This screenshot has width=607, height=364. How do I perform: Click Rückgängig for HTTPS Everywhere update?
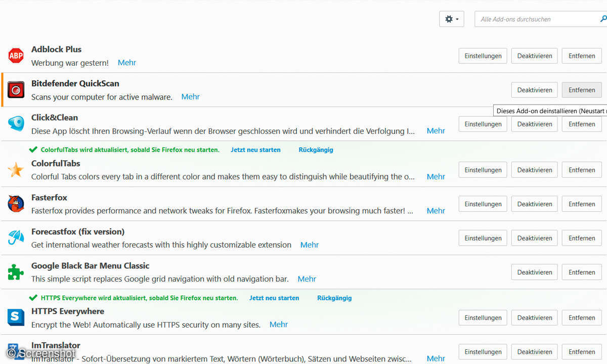(x=334, y=298)
